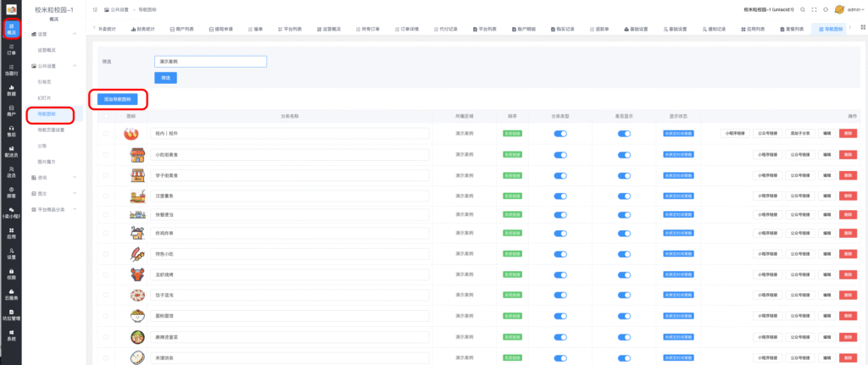Click the 筛选 region filter input field

210,62
